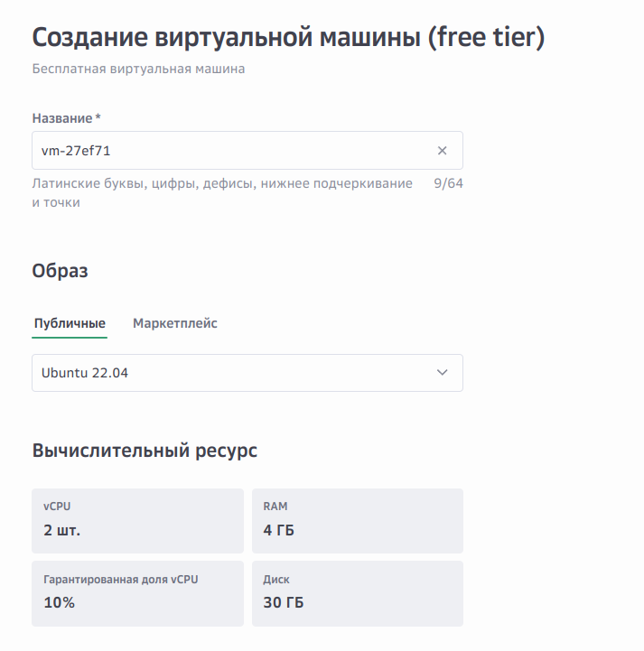Select the vCPU resource card

coord(137,521)
